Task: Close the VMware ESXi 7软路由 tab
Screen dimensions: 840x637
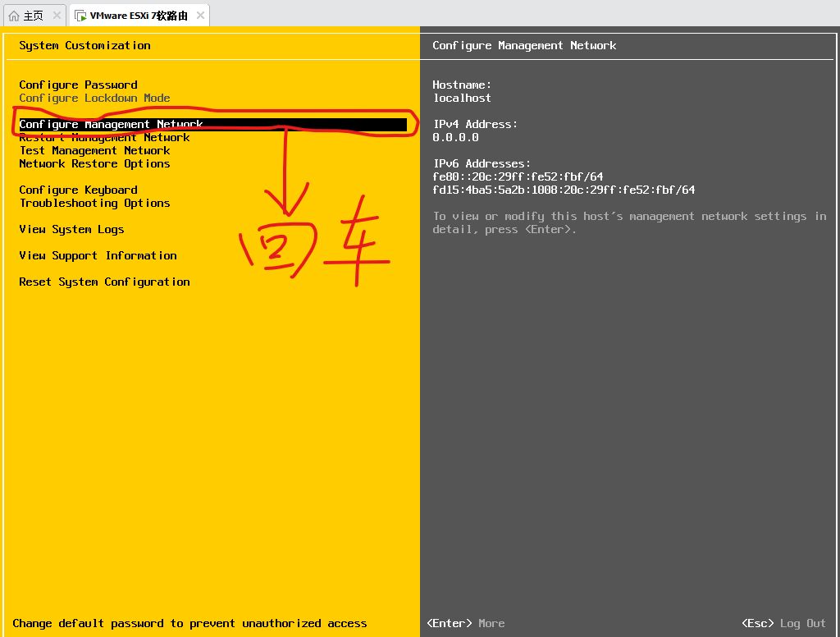Action: point(200,16)
